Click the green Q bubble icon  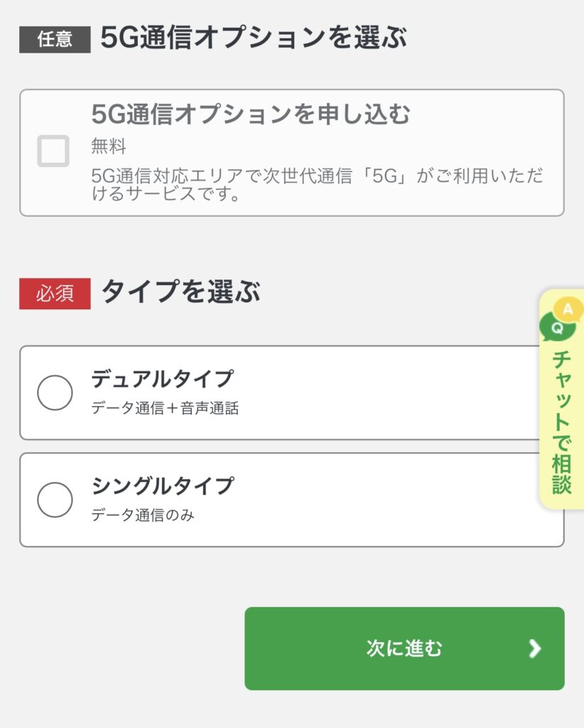556,327
